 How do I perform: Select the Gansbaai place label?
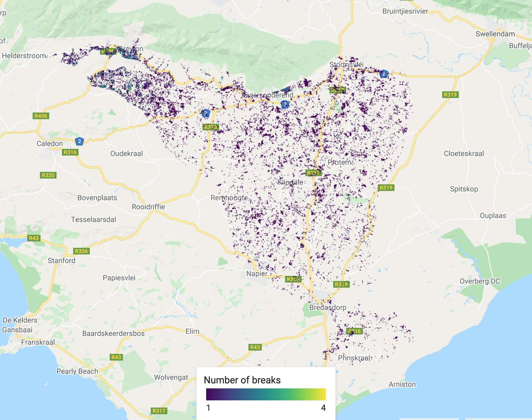[x=17, y=330]
